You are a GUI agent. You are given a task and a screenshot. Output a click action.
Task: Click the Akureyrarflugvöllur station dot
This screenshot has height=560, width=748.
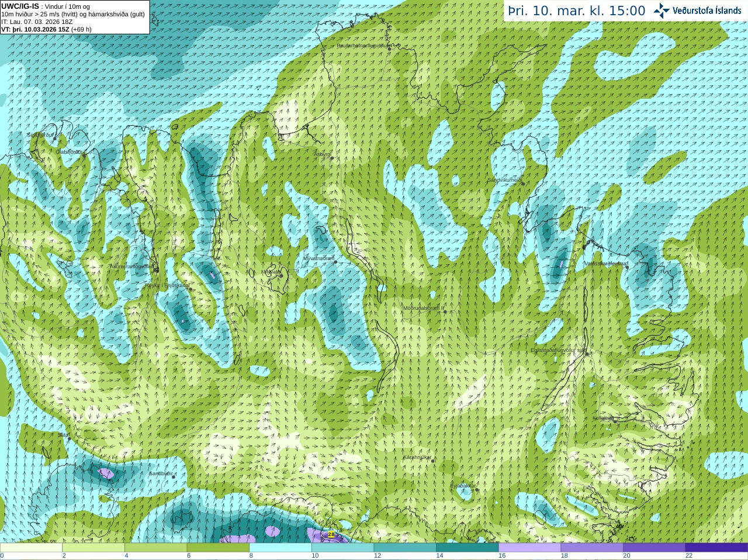[156, 269]
